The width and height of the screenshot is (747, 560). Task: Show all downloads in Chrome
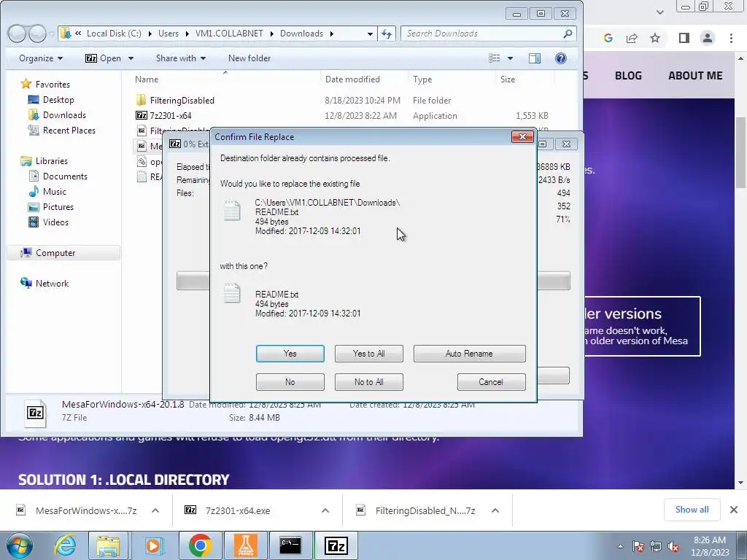[x=692, y=510]
